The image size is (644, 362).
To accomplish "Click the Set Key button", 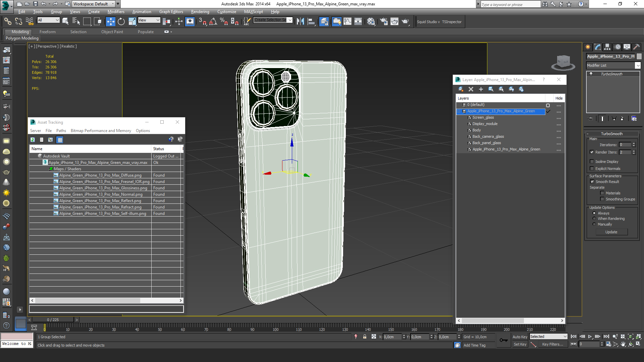I will coord(520,344).
